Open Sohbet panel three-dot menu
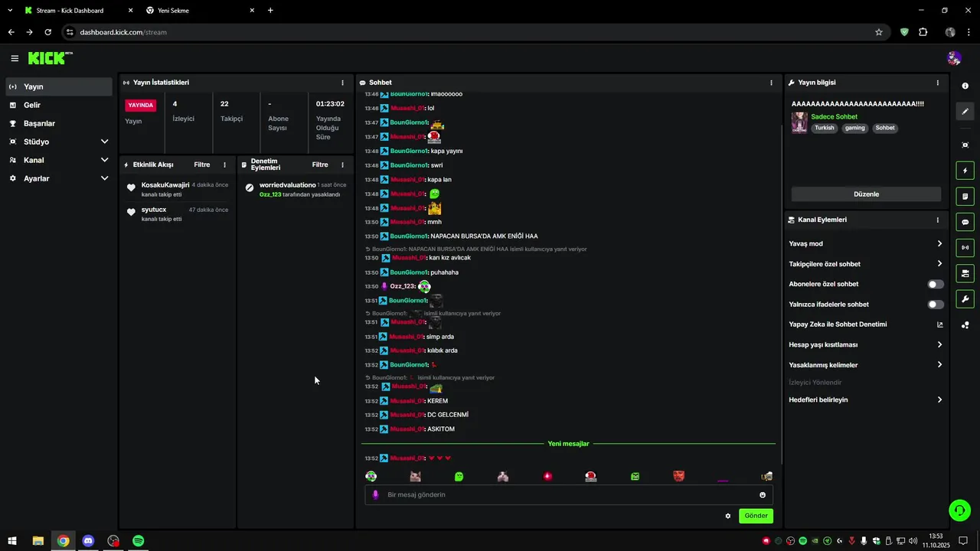 coord(771,83)
